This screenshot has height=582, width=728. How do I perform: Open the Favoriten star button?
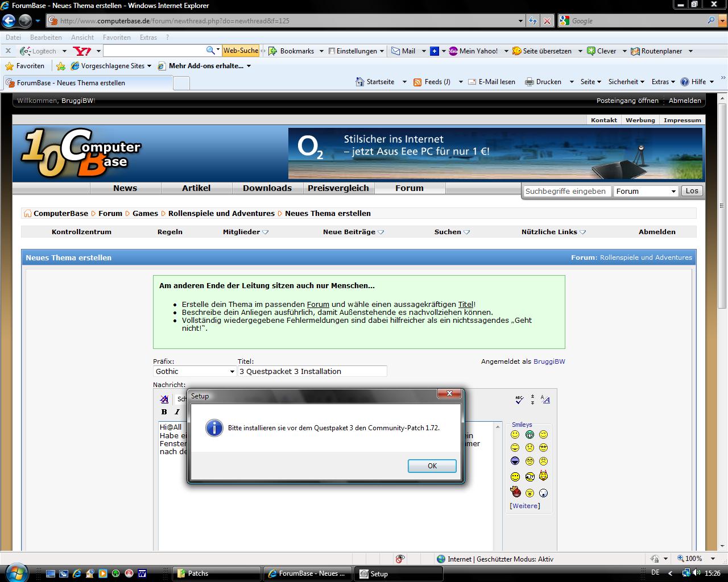click(24, 66)
